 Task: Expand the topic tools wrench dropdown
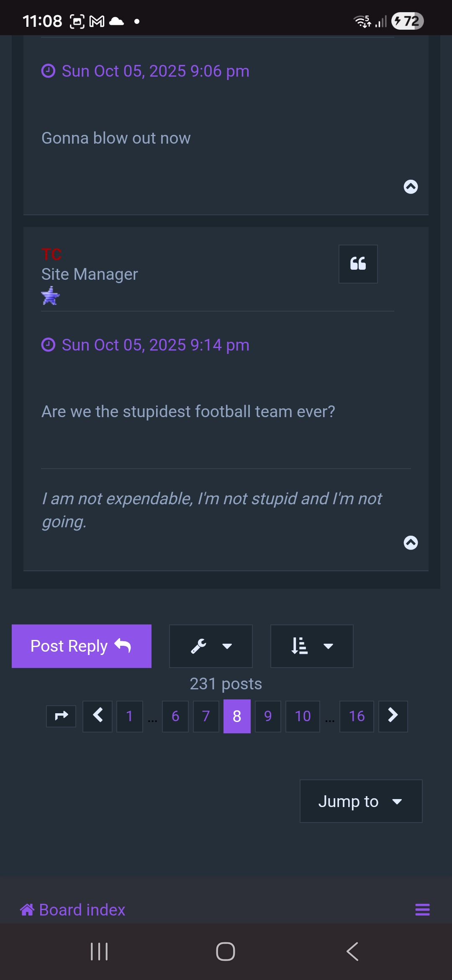[x=211, y=646]
